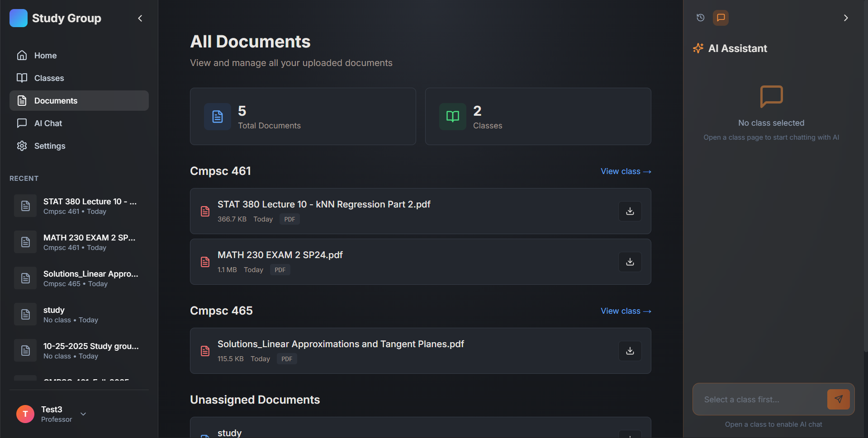Click the AI Chat bubble icon in sidebar
This screenshot has width=868, height=438.
pyautogui.click(x=22, y=123)
